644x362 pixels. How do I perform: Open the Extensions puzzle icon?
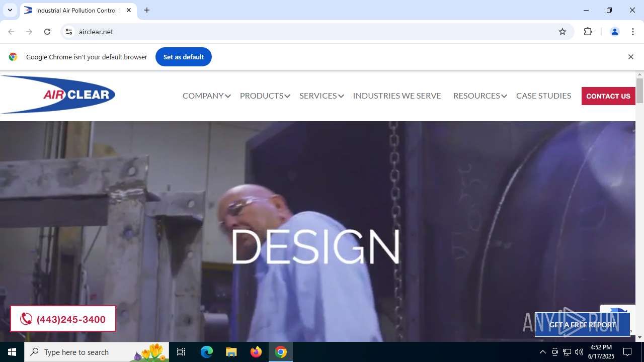click(588, 32)
